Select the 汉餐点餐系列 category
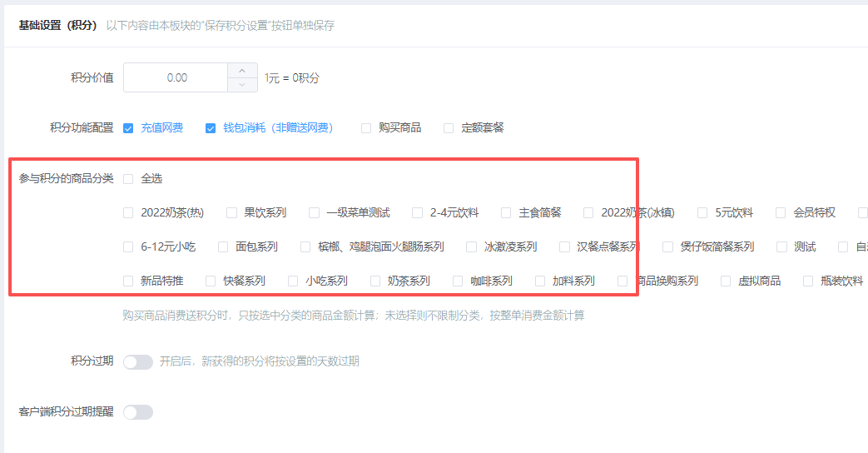Viewport: 868px width, 453px height. [564, 247]
